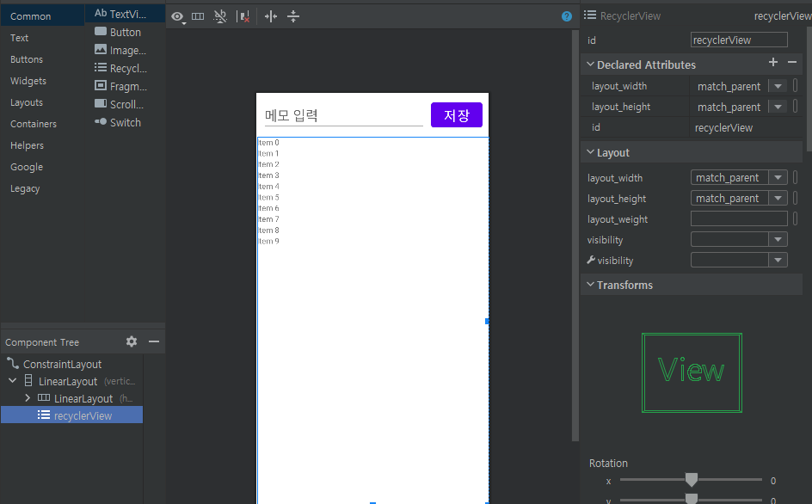
Task: Open the Google palette category
Action: [27, 167]
